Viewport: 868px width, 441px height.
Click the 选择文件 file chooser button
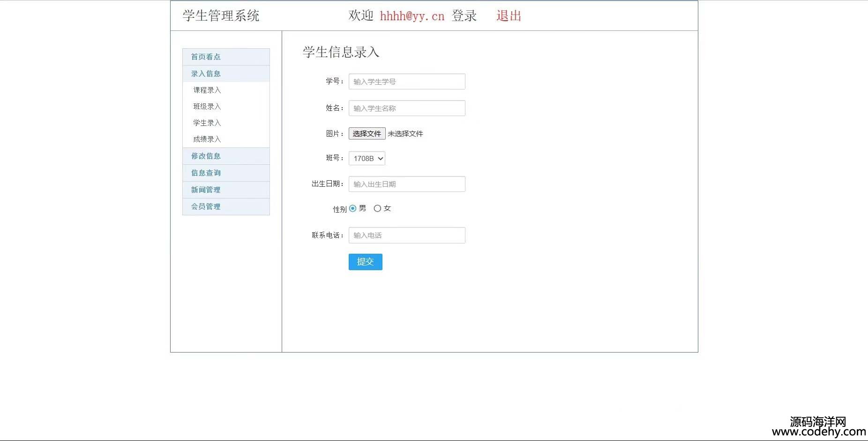[367, 133]
